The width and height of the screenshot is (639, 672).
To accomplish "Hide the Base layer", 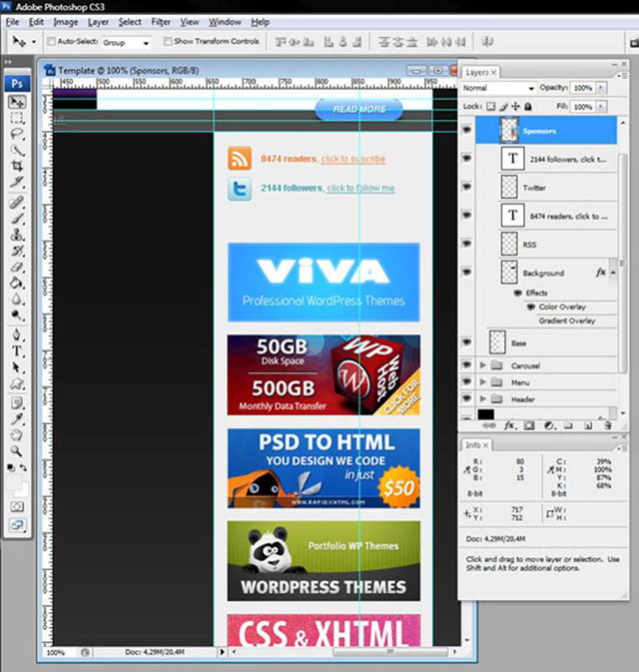I will coord(466,342).
